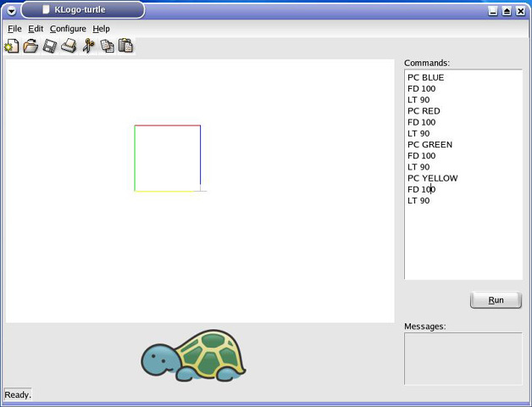Open the Edit menu
The image size is (532, 407).
tap(36, 29)
